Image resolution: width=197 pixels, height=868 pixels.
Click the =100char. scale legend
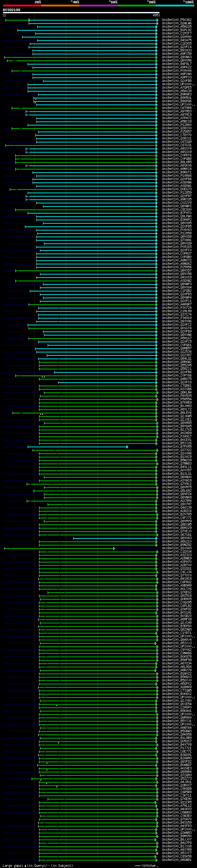tap(146, 866)
